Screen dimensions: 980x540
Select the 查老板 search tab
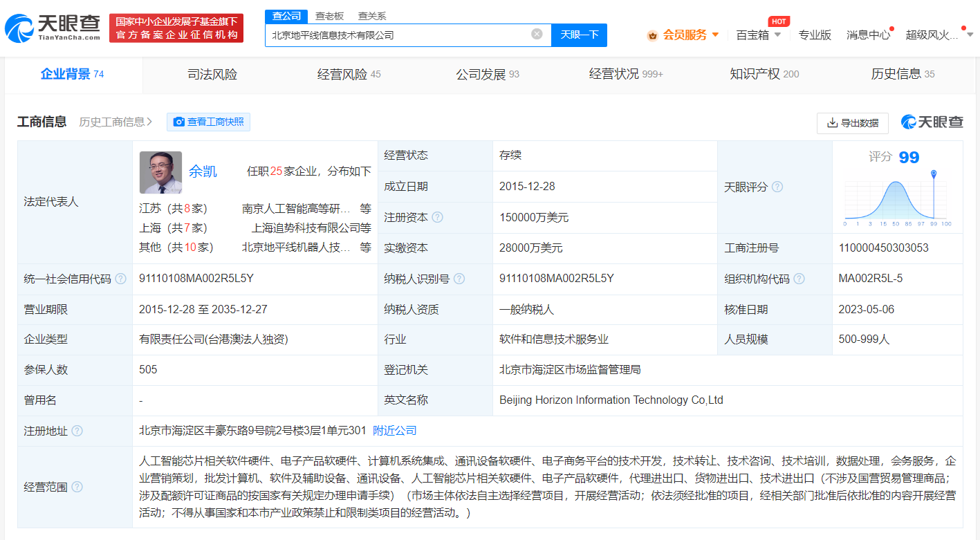point(329,16)
